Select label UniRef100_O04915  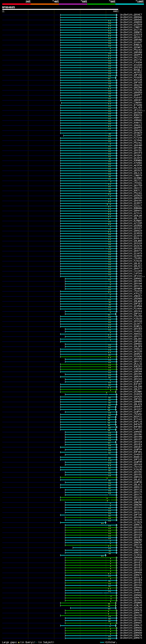(131, 394)
